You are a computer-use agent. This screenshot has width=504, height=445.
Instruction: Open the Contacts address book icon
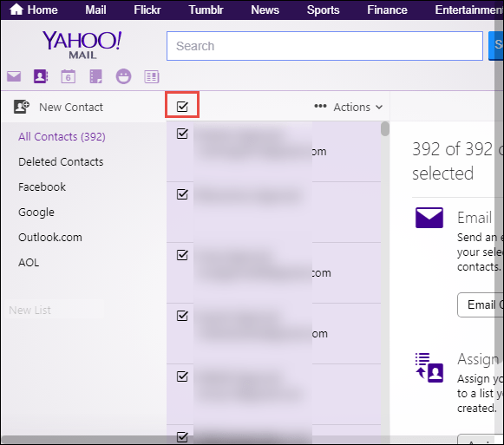click(41, 76)
